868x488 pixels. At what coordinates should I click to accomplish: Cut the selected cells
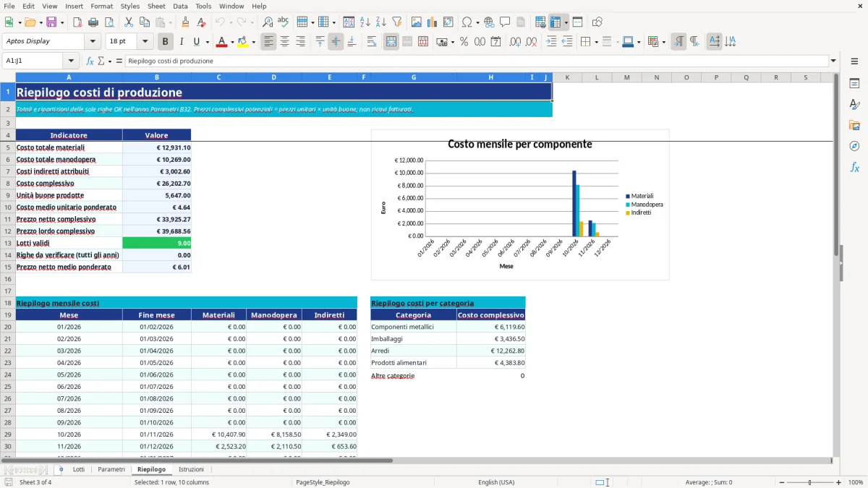point(128,22)
